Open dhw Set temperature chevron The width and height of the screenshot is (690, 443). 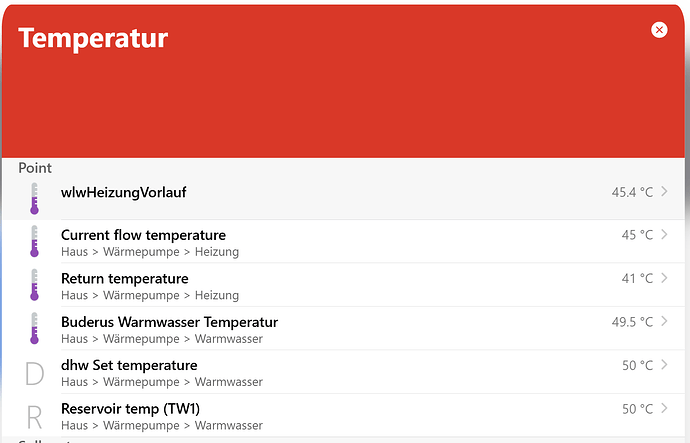tap(665, 365)
